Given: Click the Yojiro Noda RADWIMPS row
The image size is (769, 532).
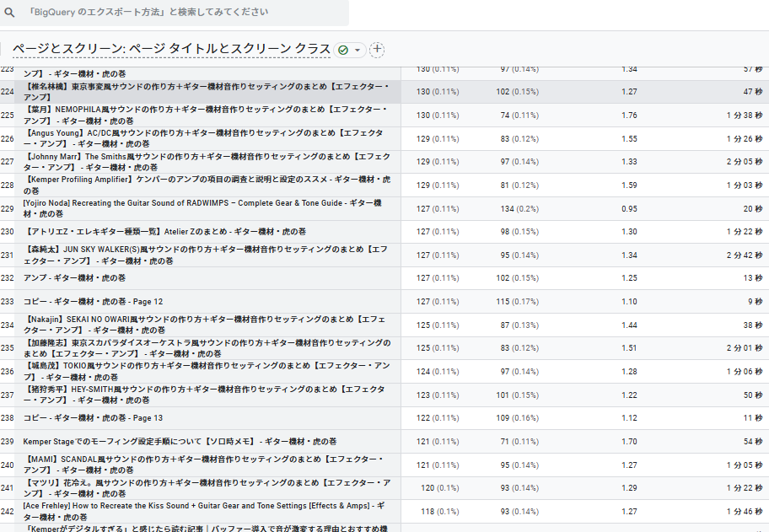Looking at the screenshot, I should click(207, 208).
